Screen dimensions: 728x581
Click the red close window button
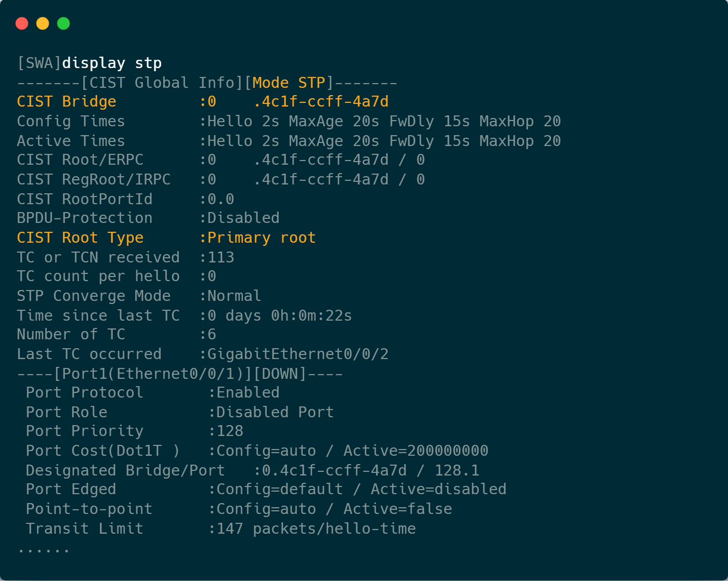coord(22,23)
